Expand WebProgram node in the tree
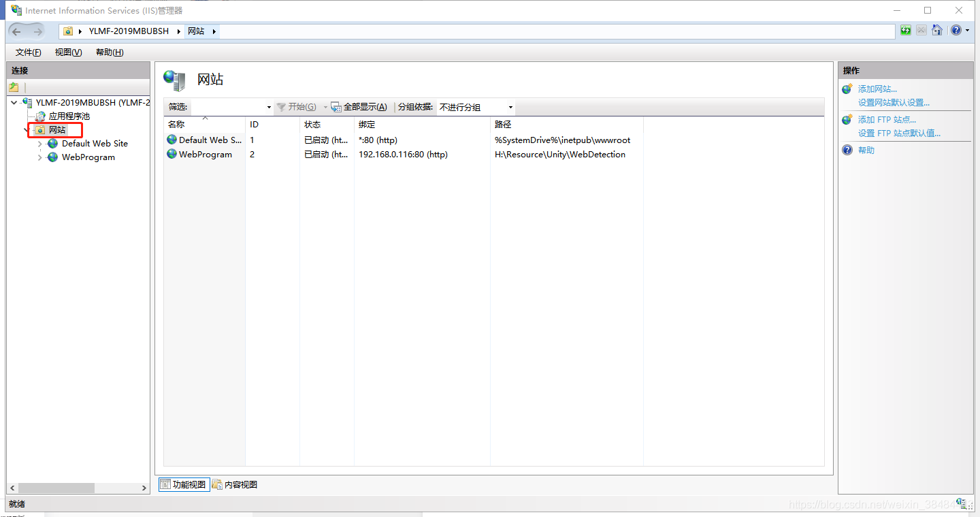 click(40, 157)
